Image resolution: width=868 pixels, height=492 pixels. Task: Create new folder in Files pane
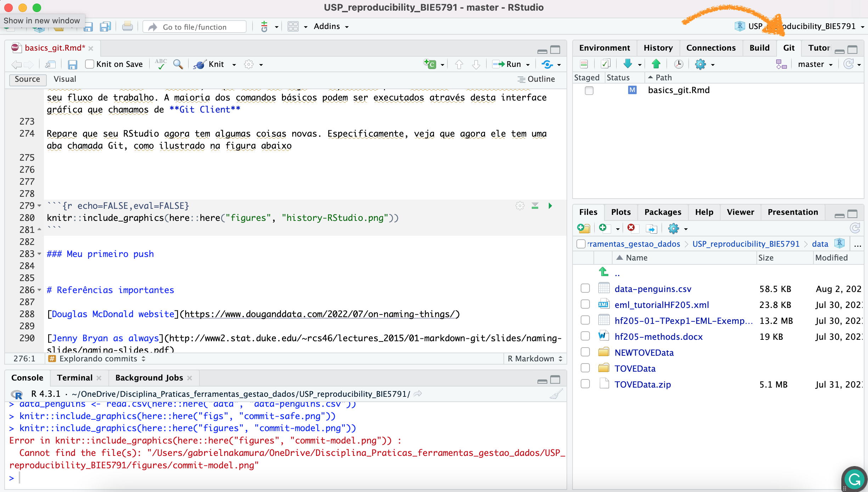click(584, 229)
